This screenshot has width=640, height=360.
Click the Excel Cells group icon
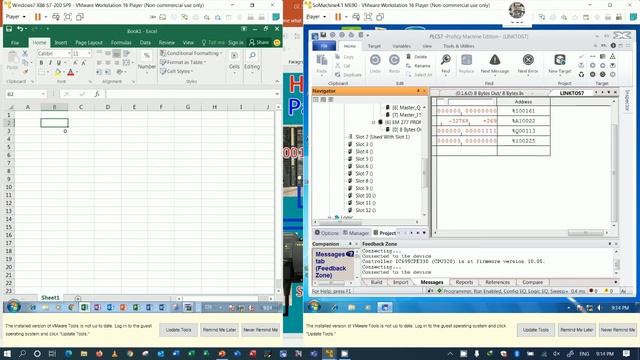[234, 55]
